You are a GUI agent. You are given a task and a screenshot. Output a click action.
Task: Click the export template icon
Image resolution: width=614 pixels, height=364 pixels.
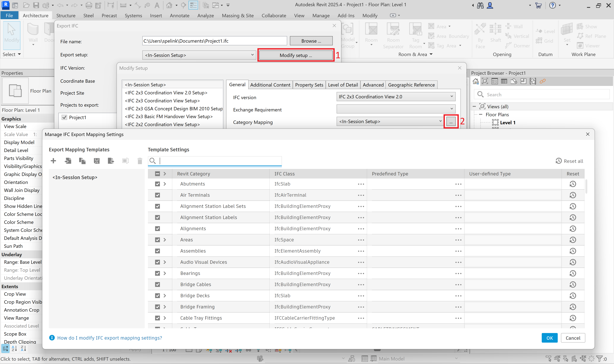click(111, 161)
